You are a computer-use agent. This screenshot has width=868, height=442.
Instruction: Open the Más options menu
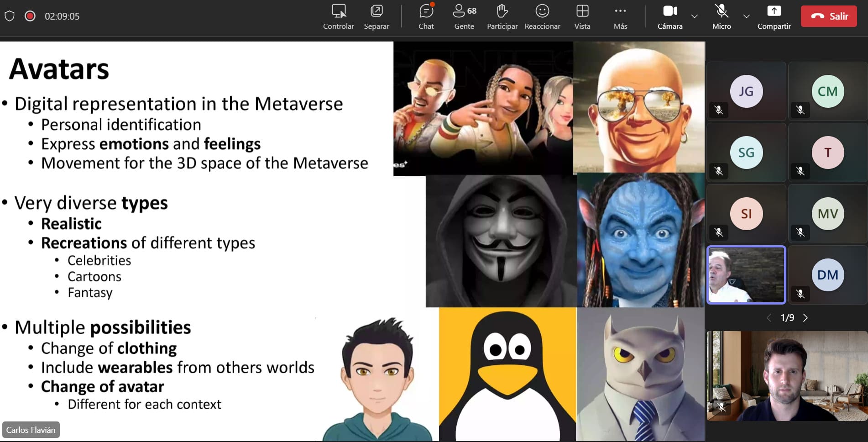point(620,17)
